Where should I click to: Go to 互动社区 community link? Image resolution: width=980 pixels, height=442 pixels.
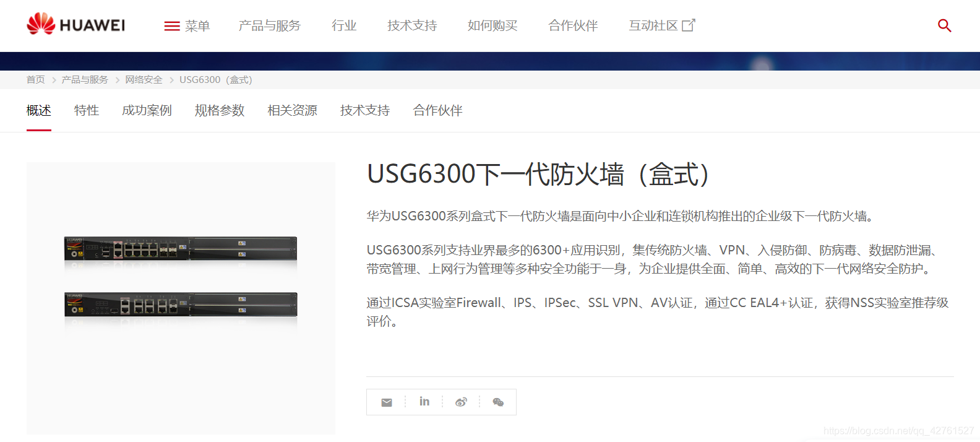click(x=653, y=25)
